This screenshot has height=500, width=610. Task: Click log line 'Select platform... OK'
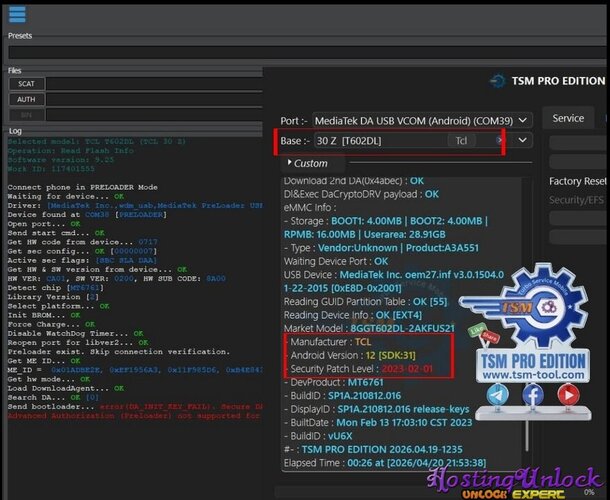[58, 306]
